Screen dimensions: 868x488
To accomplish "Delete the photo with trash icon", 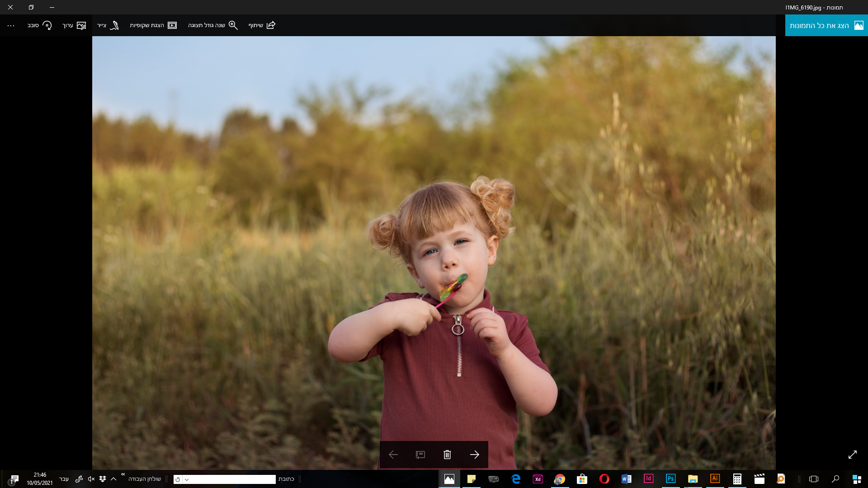I will (447, 455).
